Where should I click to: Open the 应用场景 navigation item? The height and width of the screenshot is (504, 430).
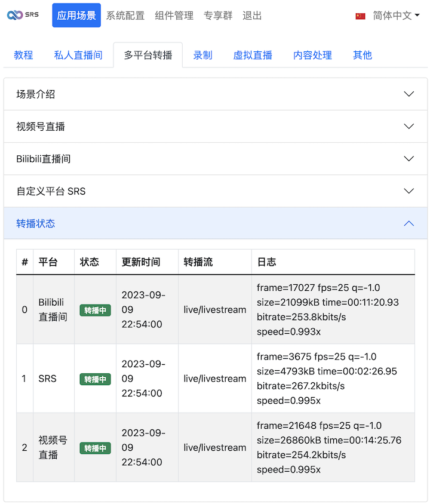click(x=76, y=16)
